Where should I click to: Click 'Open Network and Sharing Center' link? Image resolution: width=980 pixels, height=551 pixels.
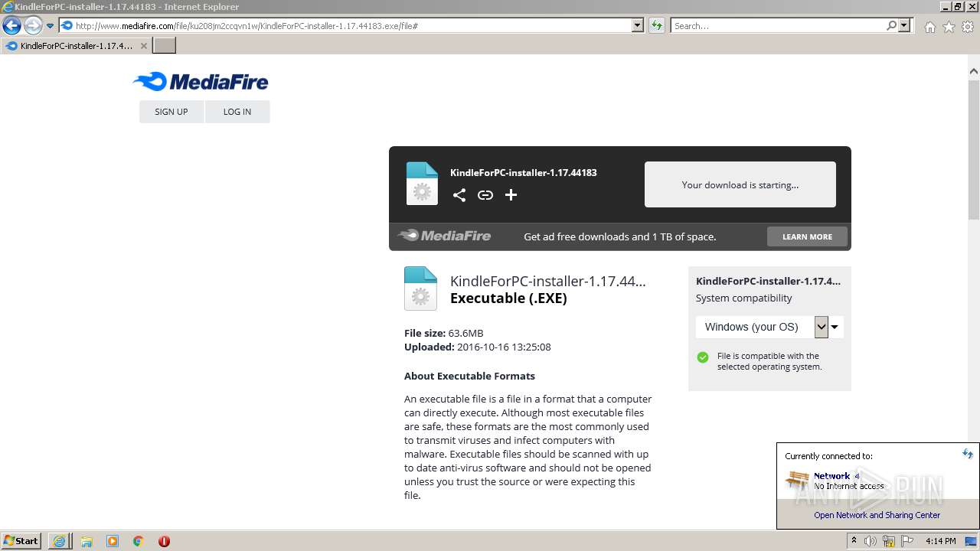click(877, 515)
